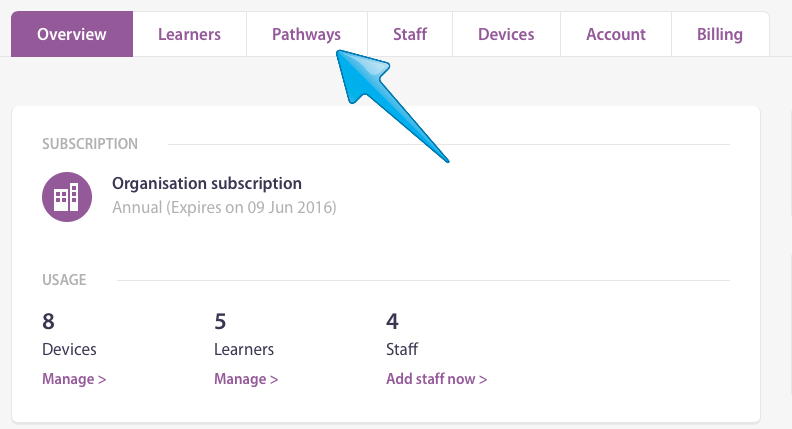Viewport: 792px width, 429px height.
Task: Click the devices count number 8
Action: coord(49,321)
